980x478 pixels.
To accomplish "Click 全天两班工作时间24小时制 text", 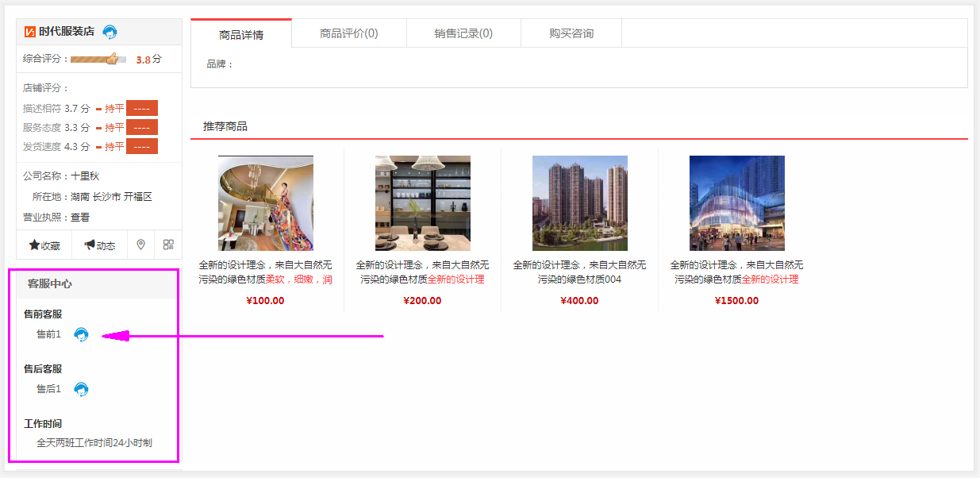I will pos(94,442).
